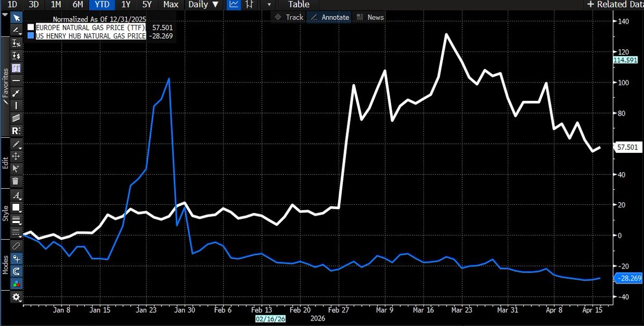Click the pointer-with-star edit icon
Screen dimensions: 644x326
point(16,169)
